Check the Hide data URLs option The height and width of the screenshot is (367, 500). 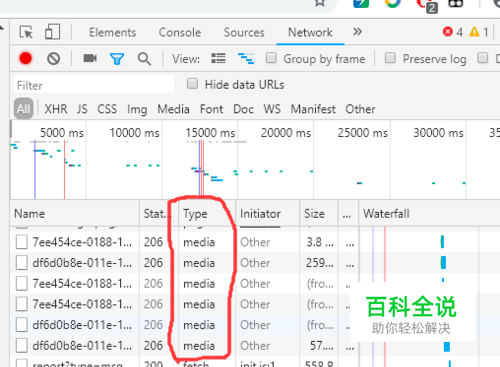tap(192, 84)
